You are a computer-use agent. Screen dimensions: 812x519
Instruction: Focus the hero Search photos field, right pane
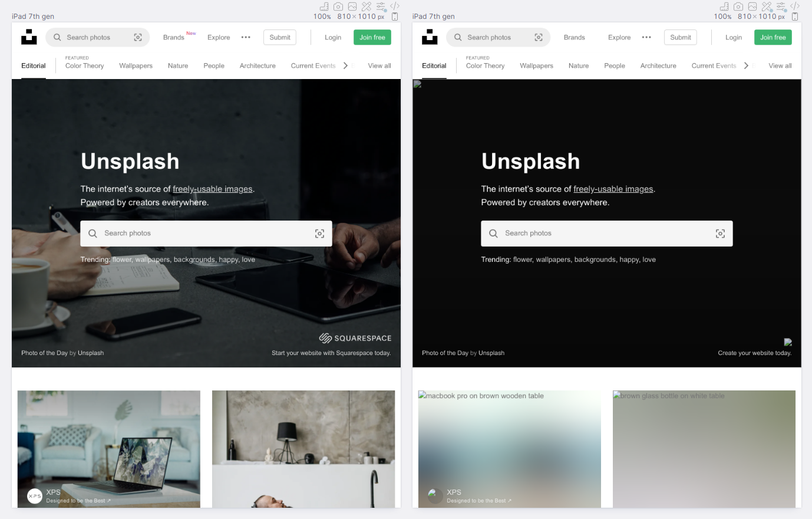(607, 234)
